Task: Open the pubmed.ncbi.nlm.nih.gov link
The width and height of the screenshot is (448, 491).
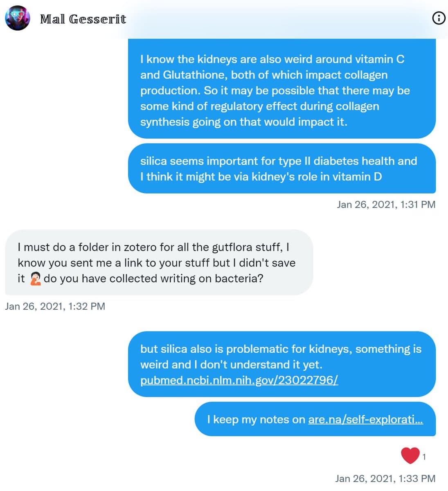Action: [239, 380]
